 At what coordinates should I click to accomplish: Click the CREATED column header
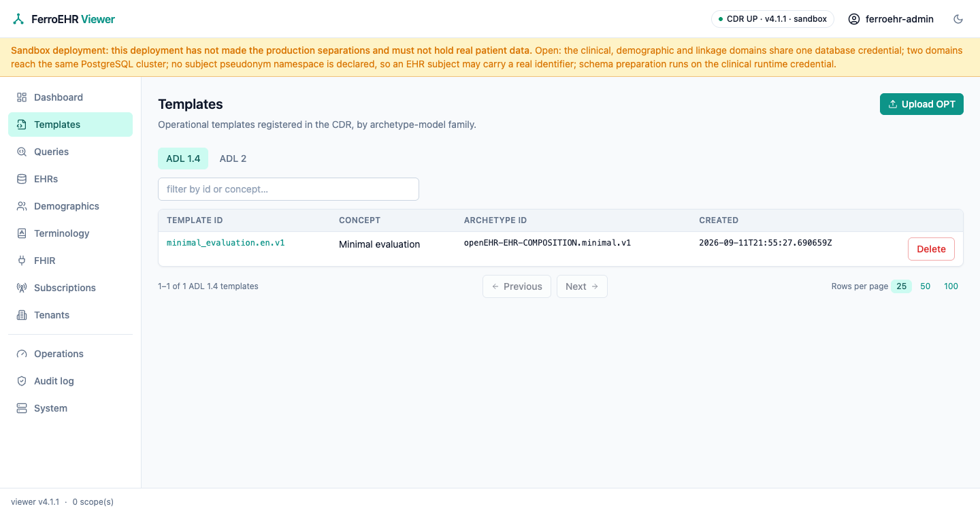[x=719, y=220]
